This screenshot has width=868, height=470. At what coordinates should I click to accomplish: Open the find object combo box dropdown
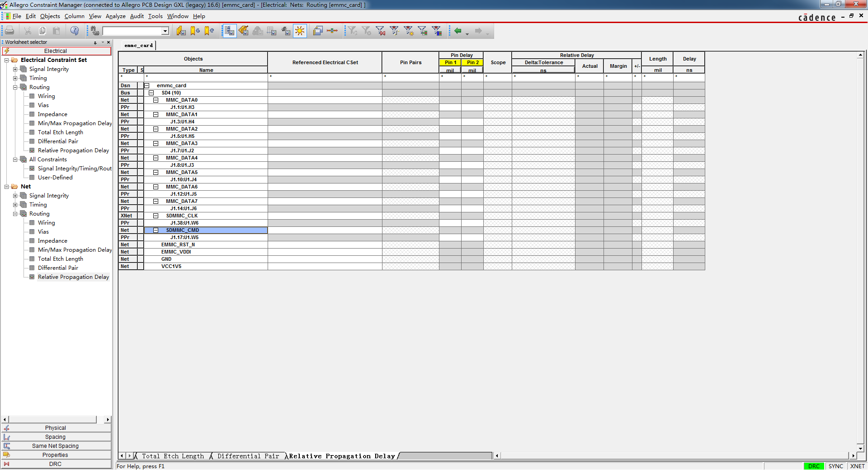coord(165,31)
